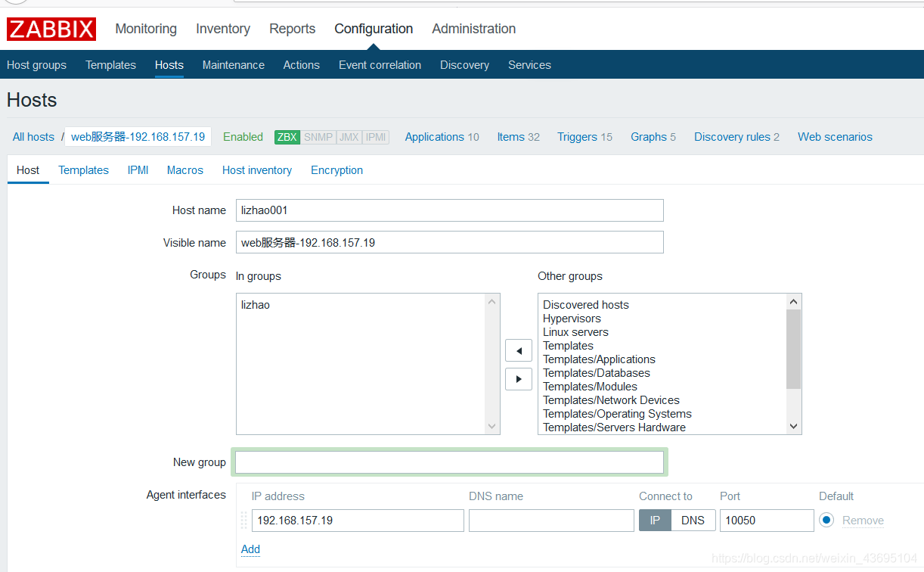The width and height of the screenshot is (924, 572).
Task: Open the Reports menu
Action: [293, 29]
